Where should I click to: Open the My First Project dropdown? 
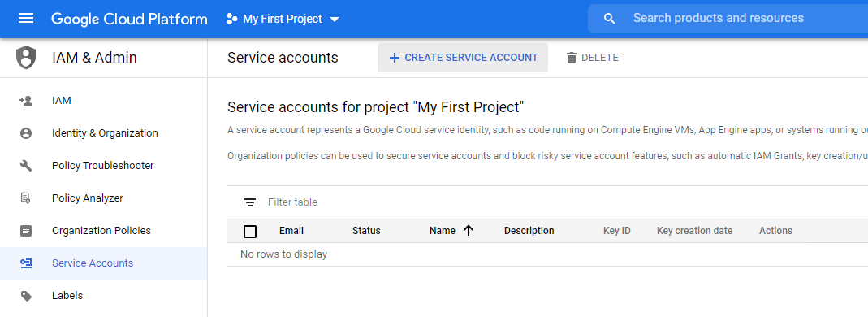click(283, 19)
